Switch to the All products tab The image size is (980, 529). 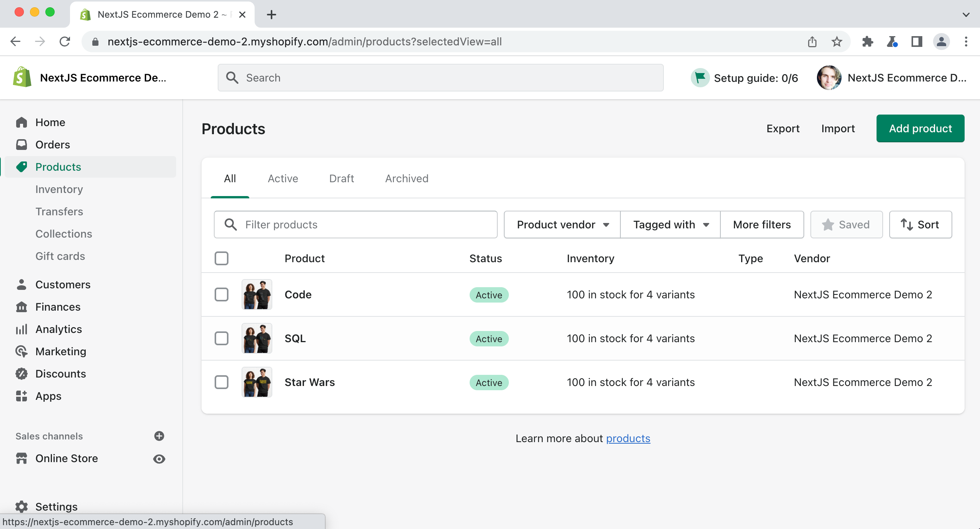tap(230, 178)
